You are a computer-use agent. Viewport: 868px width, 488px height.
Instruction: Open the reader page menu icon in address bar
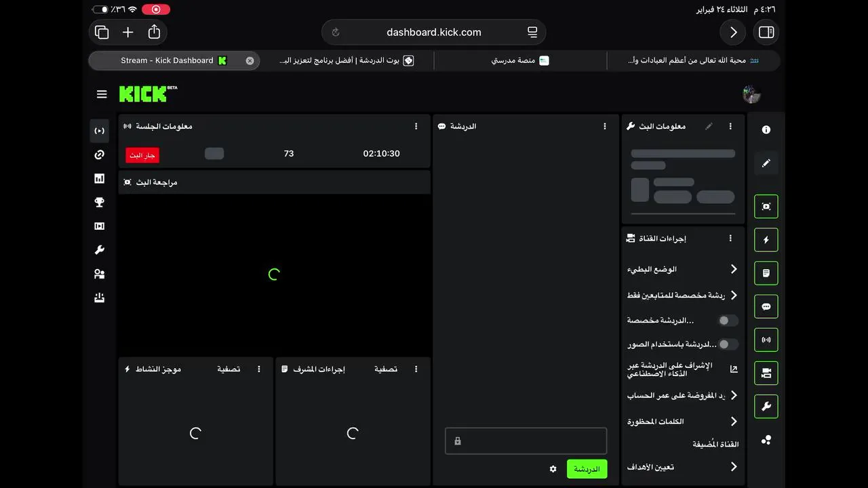(532, 32)
